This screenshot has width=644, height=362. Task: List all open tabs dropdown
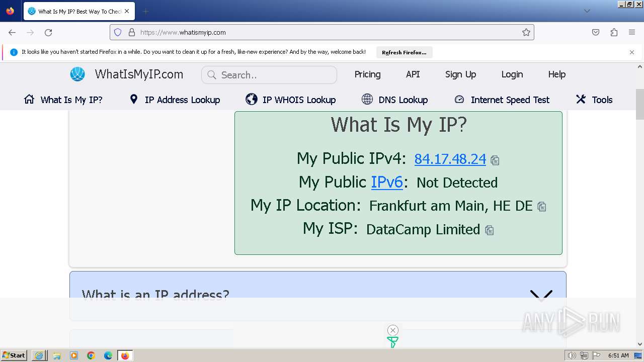587,11
